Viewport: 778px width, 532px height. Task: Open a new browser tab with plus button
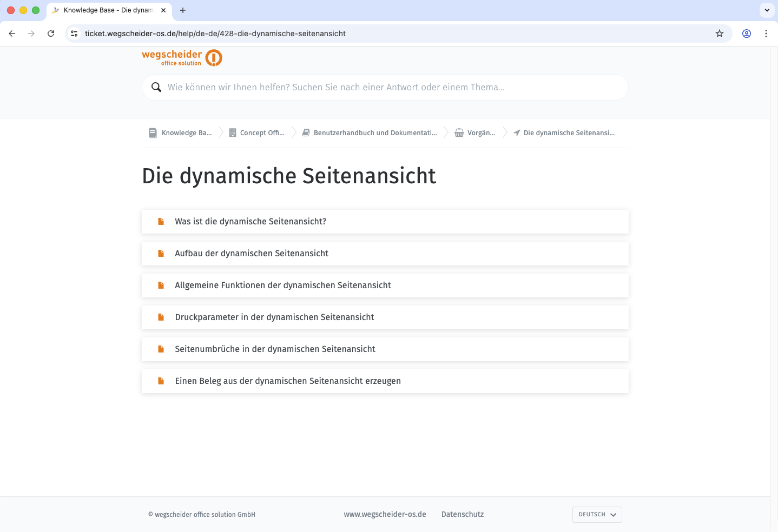point(183,10)
